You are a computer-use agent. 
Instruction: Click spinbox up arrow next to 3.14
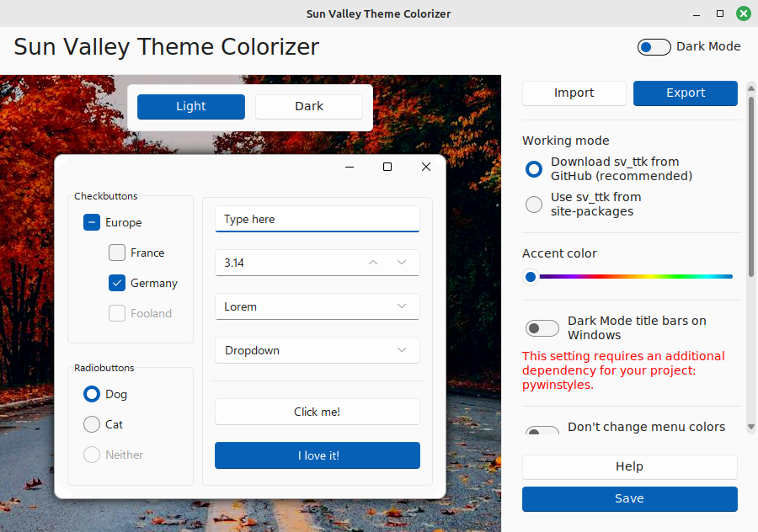pos(373,263)
